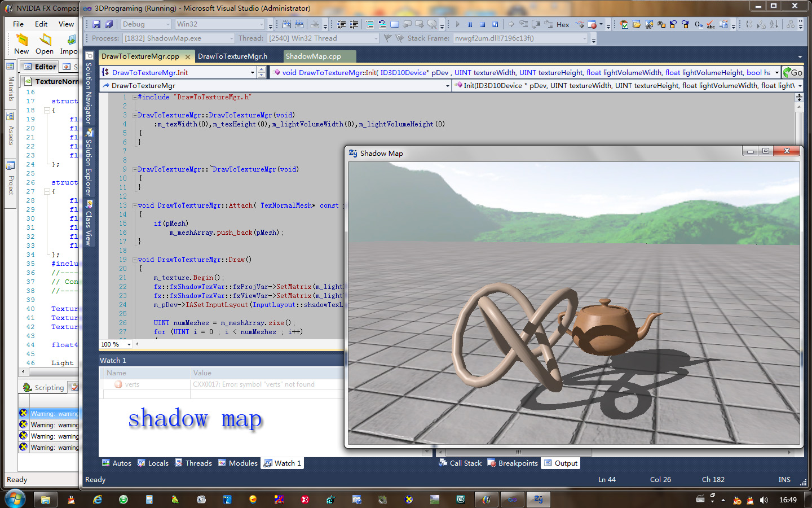Click the Increase Indent toolbar icon

[354, 24]
